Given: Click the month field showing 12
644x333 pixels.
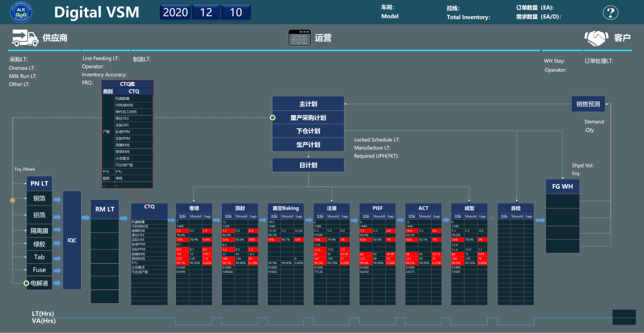Looking at the screenshot, I should (x=206, y=13).
